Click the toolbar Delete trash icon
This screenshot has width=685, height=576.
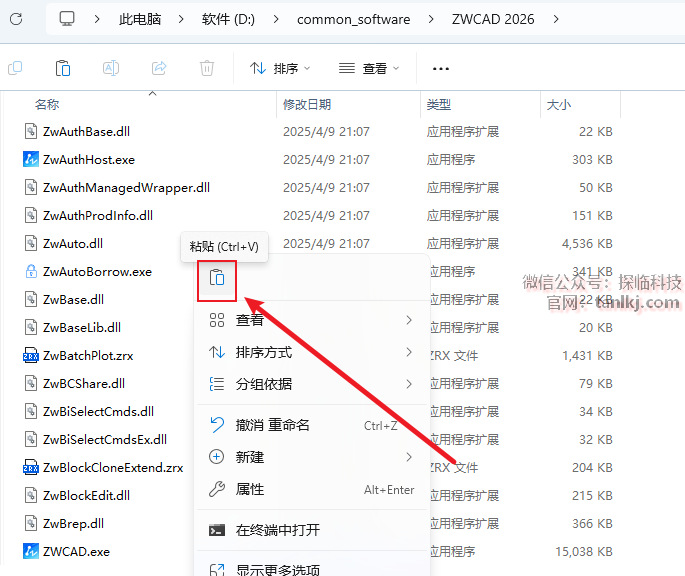click(x=207, y=68)
